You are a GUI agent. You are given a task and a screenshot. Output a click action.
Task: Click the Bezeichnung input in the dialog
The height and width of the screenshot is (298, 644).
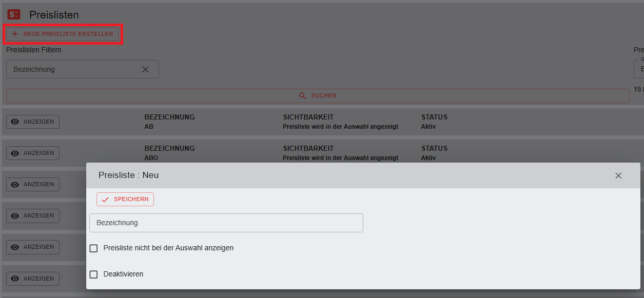coord(226,223)
